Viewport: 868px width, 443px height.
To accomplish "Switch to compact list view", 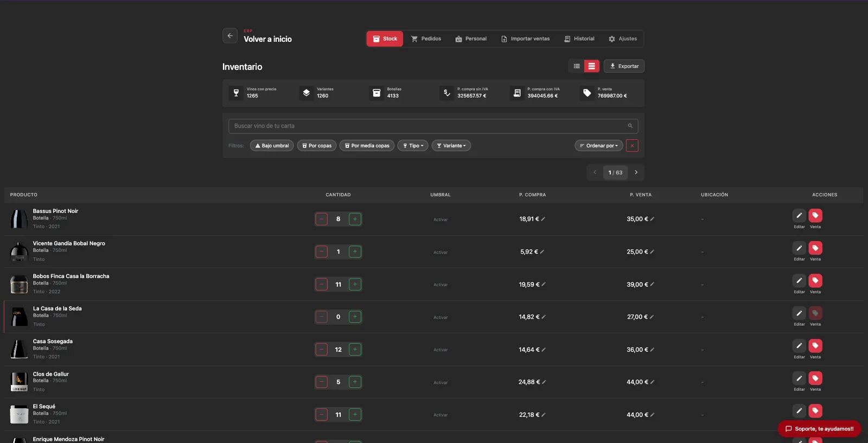I will click(577, 66).
